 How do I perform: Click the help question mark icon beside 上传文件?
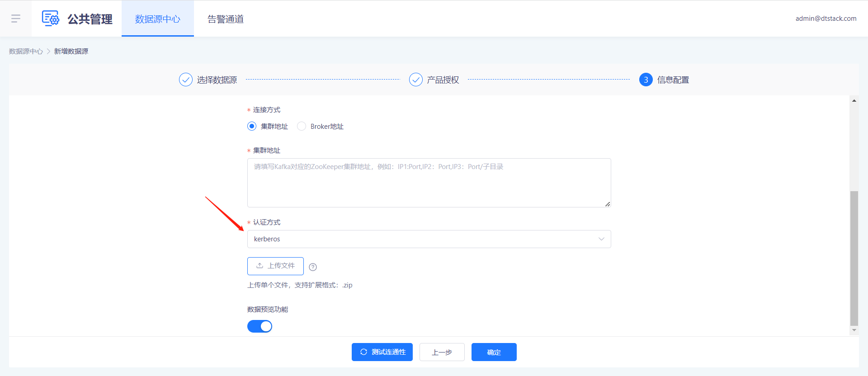(313, 267)
